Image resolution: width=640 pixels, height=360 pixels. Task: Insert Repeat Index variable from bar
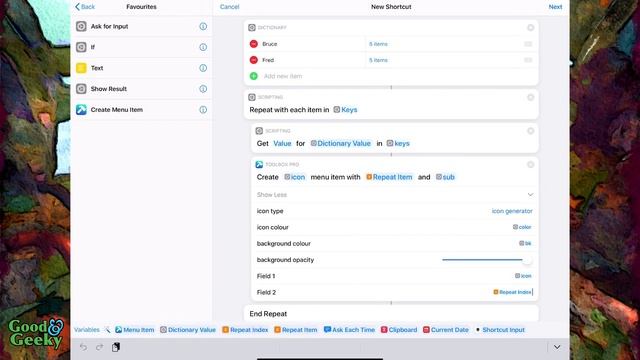point(245,330)
